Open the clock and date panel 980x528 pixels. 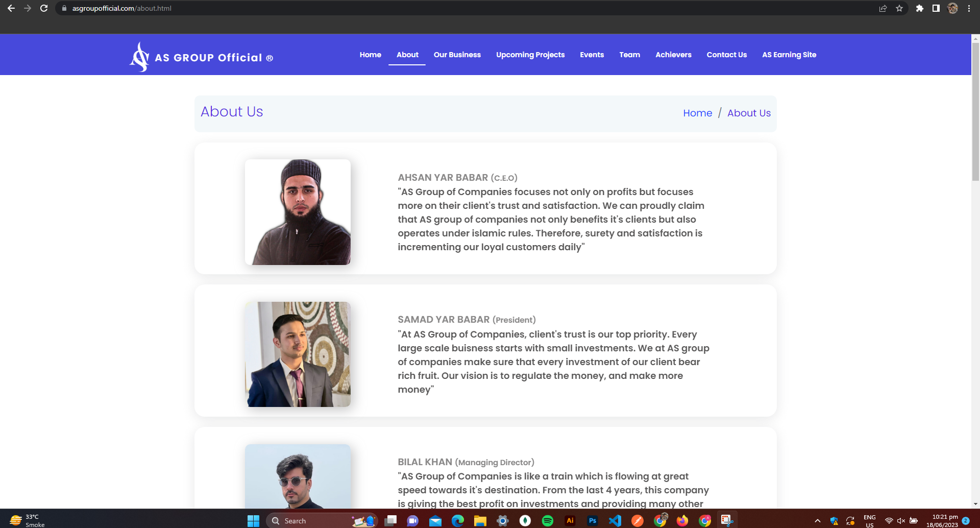(942, 521)
